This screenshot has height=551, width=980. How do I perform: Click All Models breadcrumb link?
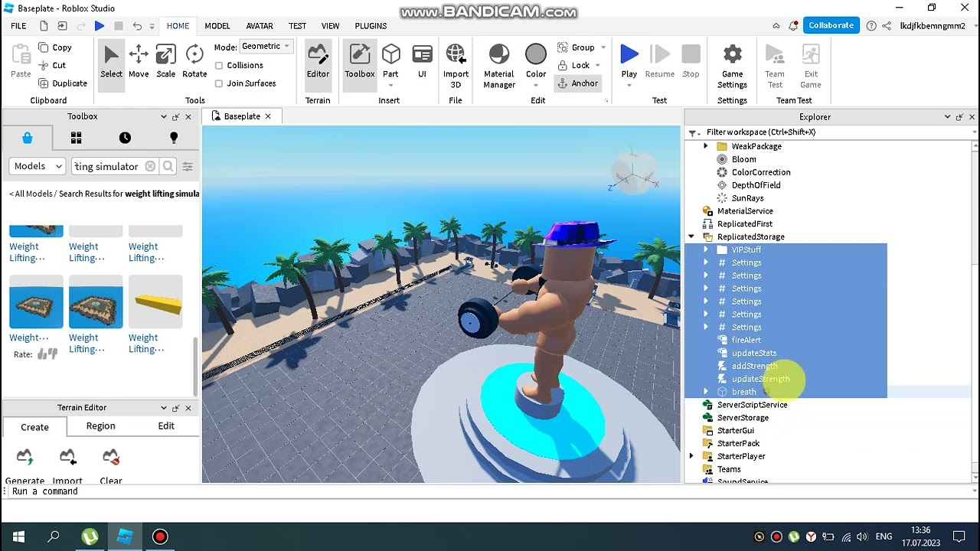click(x=33, y=194)
